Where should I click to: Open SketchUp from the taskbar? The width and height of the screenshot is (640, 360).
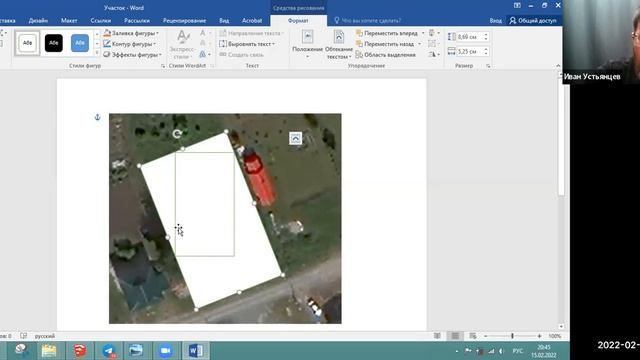click(80, 351)
